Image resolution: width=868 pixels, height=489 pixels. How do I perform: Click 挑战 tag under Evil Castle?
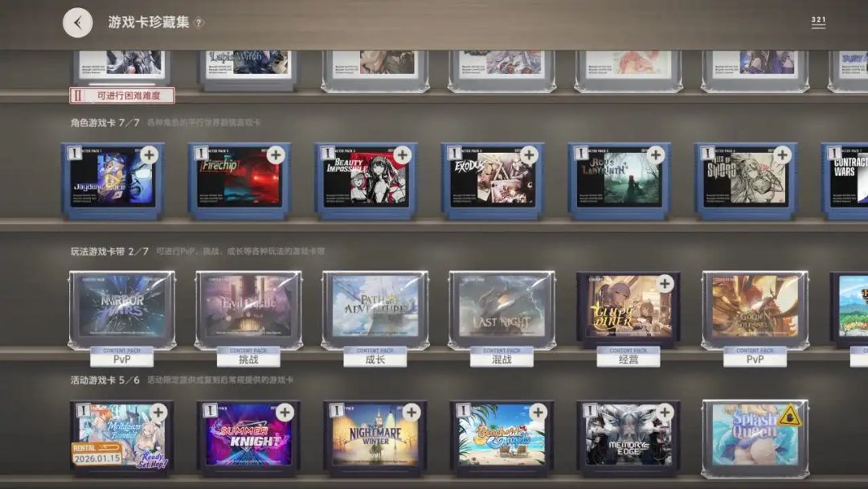coord(248,356)
